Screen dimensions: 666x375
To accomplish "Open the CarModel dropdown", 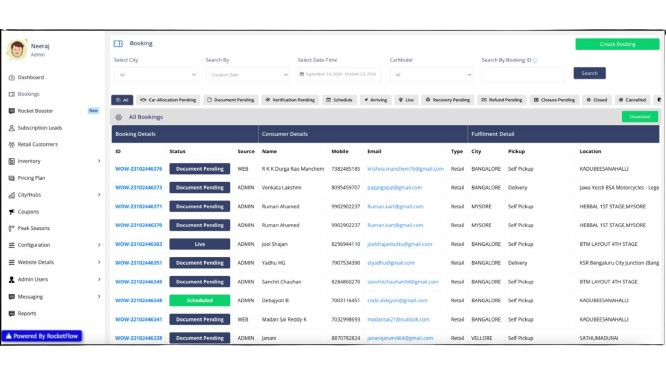I will 431,75.
